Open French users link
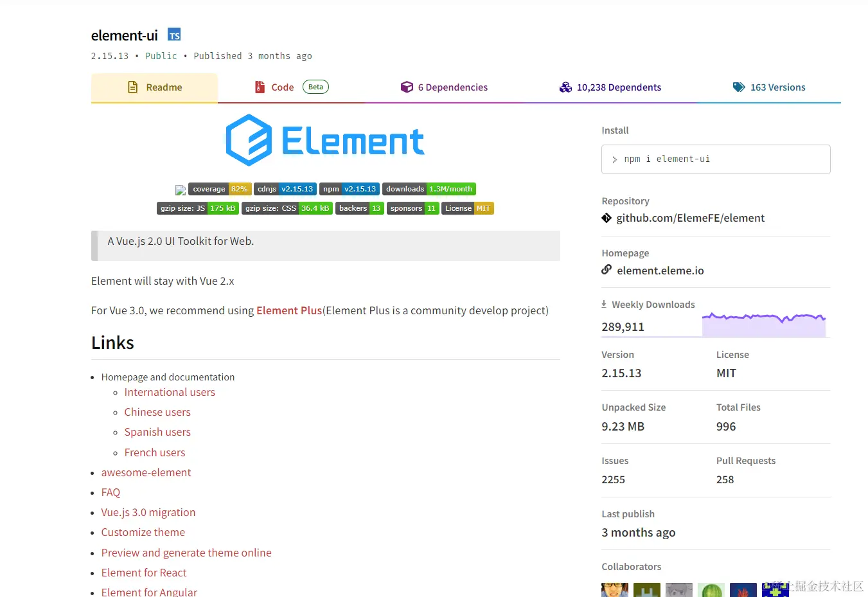This screenshot has height=597, width=868. point(155,452)
